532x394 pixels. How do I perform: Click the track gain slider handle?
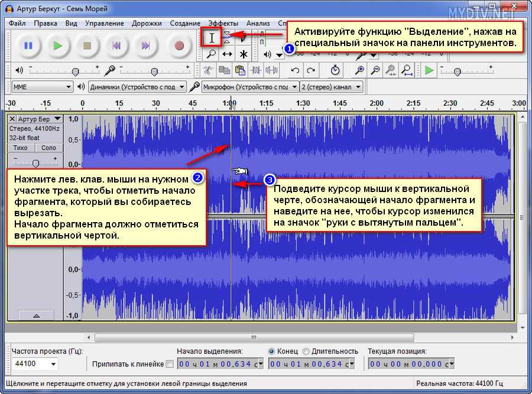35,163
